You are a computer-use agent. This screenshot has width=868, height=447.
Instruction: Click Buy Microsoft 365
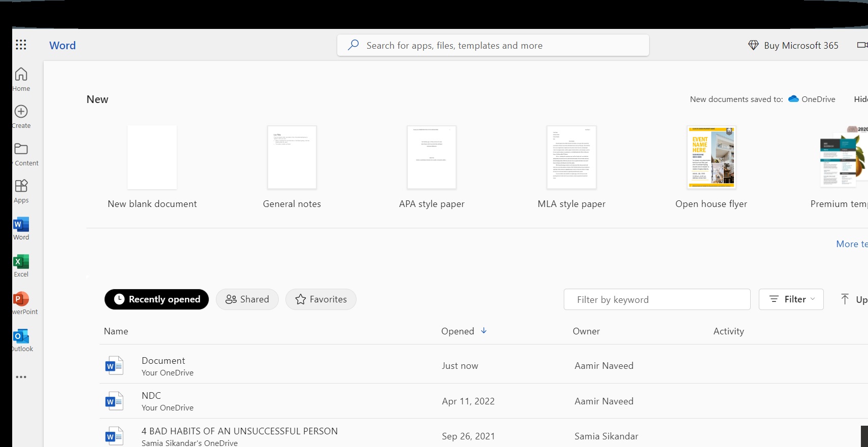pyautogui.click(x=793, y=45)
